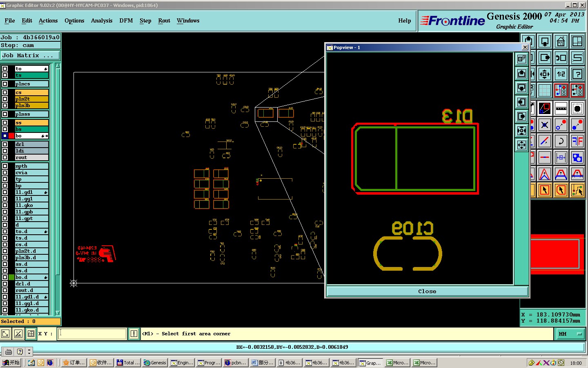Open the MM units dropdown
Viewport: 588px width, 368px height.
[570, 334]
